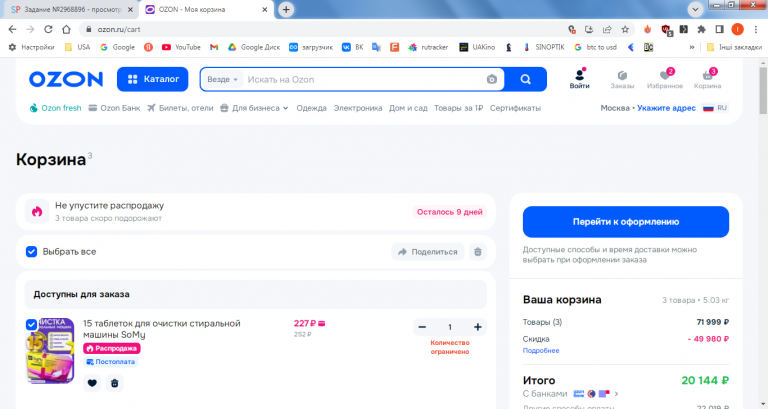Open Билеты, отели section

[x=180, y=108]
